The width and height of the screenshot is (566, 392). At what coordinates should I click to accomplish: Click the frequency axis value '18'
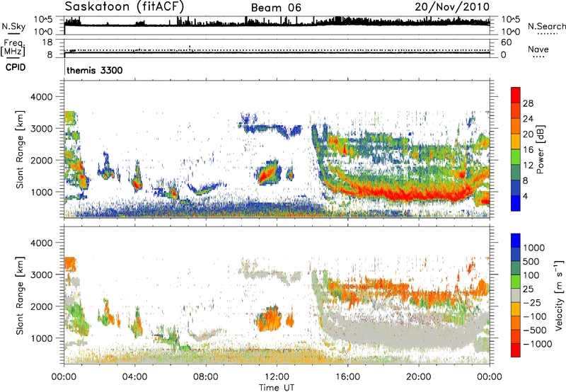tap(47, 42)
